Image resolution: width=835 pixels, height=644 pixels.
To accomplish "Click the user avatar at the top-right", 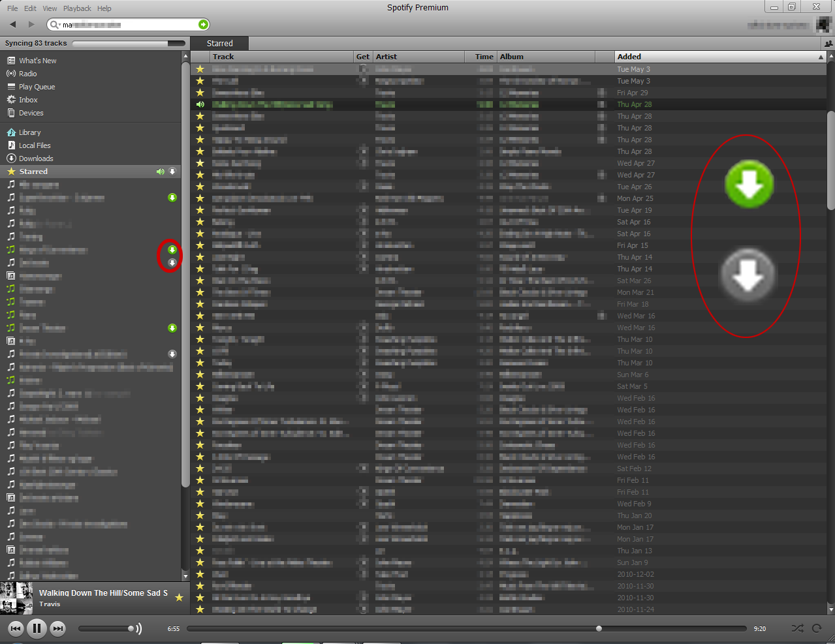I will pos(823,24).
